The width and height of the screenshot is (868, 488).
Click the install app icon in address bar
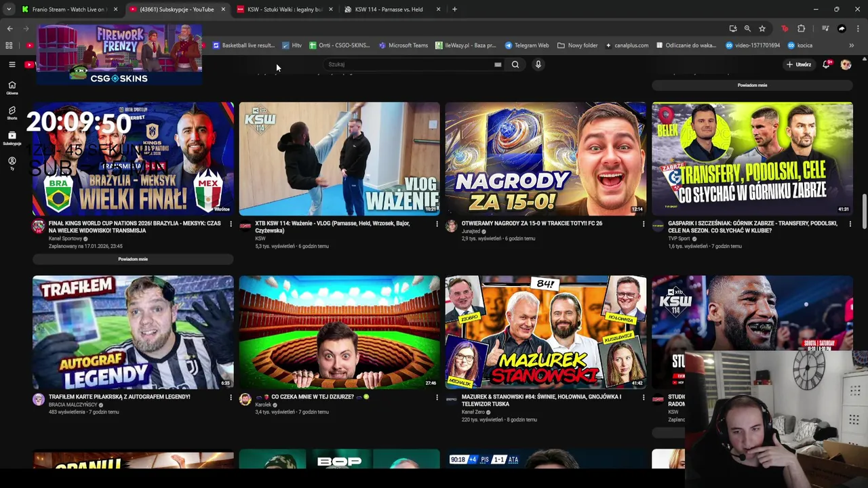pyautogui.click(x=733, y=28)
